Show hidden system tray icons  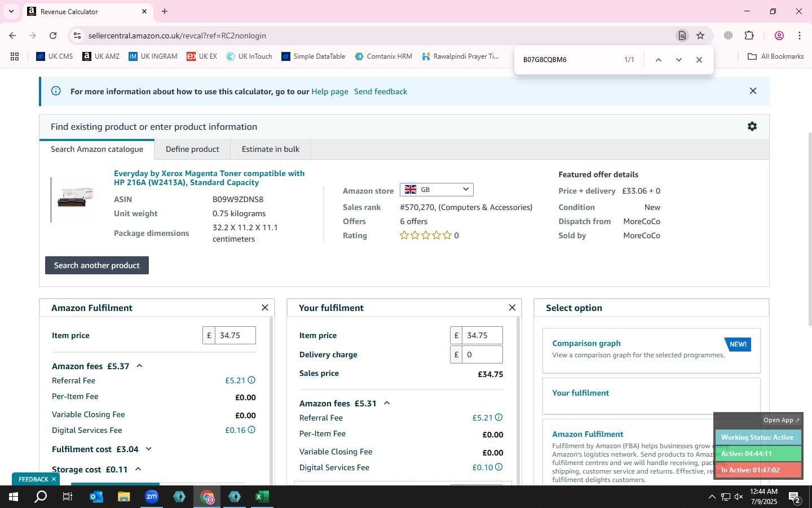point(712,497)
